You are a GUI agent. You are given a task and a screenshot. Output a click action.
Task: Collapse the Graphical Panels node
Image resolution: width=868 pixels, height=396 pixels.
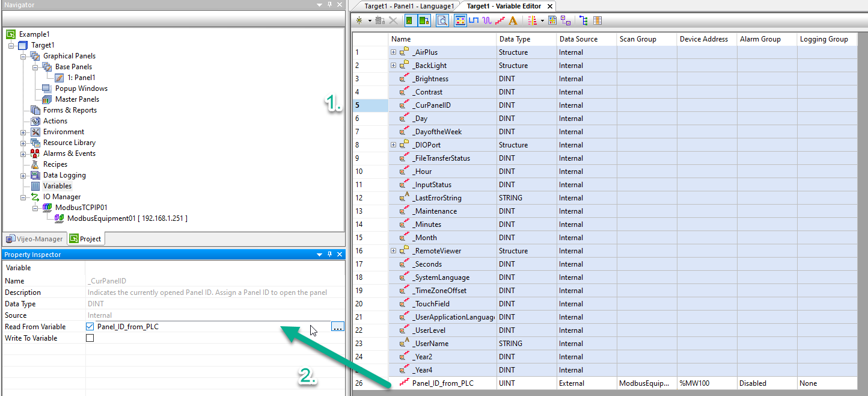(23, 56)
